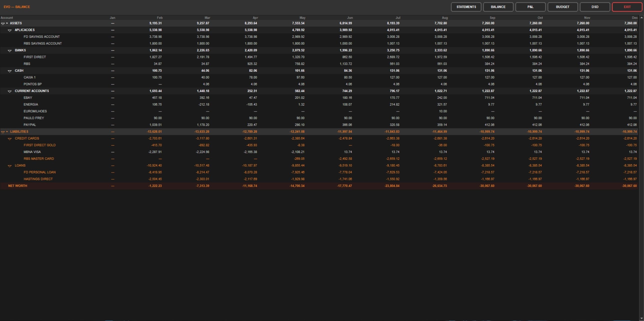Click the red Exit button
Viewport: 644px width, 321px height.
pyautogui.click(x=627, y=7)
